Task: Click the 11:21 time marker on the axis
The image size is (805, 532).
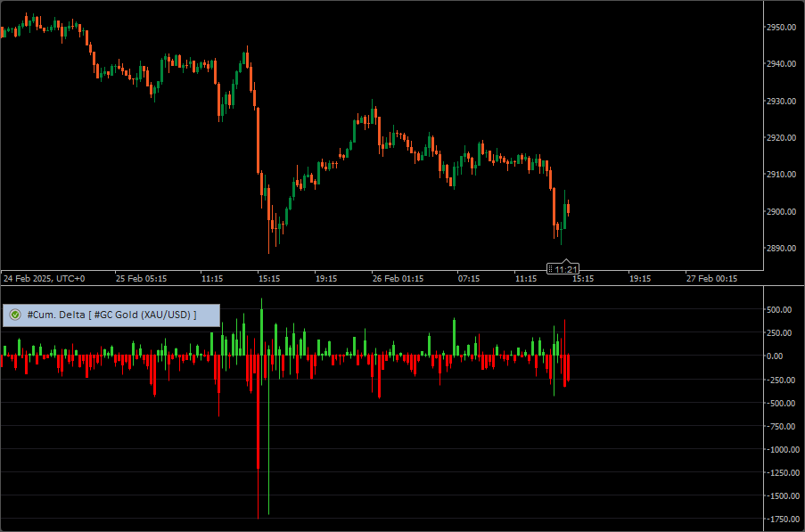Action: tap(566, 269)
